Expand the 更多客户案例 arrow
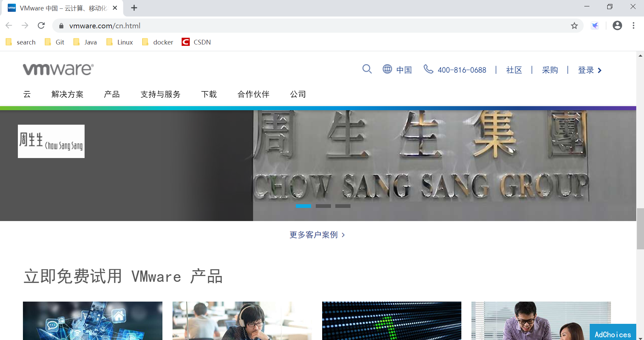This screenshot has height=340, width=644. 343,235
